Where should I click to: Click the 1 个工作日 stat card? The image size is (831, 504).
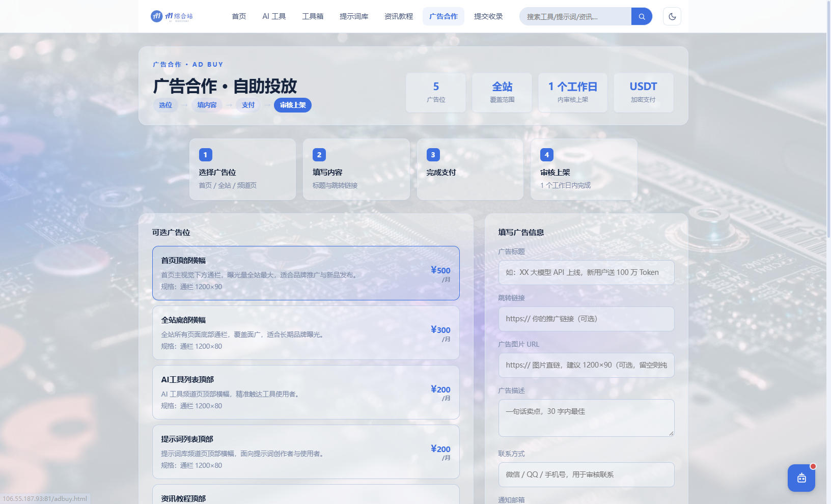tap(573, 92)
